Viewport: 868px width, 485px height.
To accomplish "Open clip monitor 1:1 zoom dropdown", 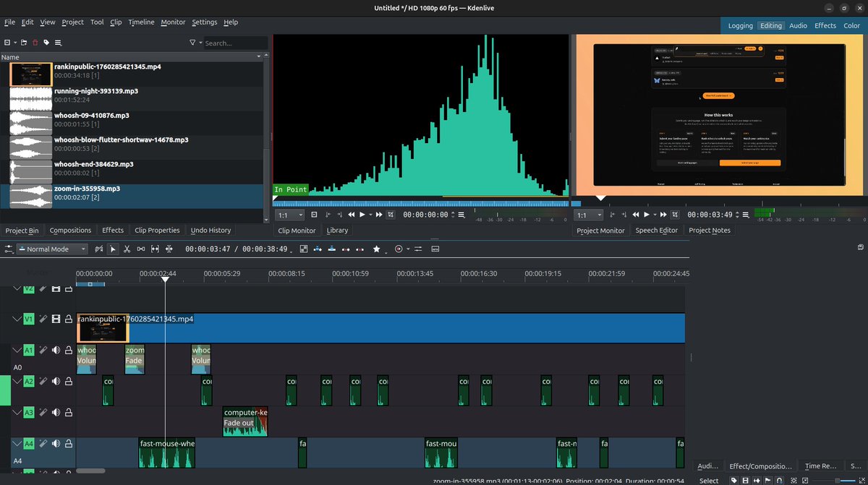I will 289,215.
